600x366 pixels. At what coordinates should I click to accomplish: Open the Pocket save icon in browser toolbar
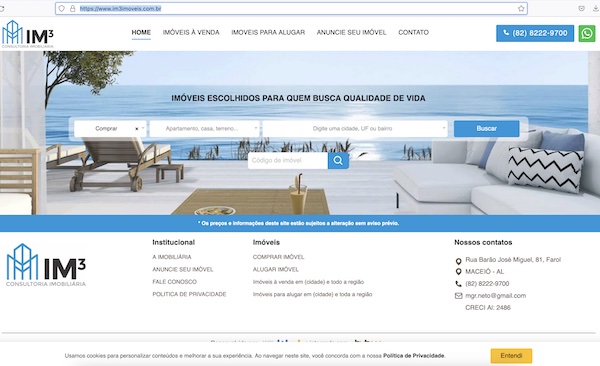coord(582,8)
